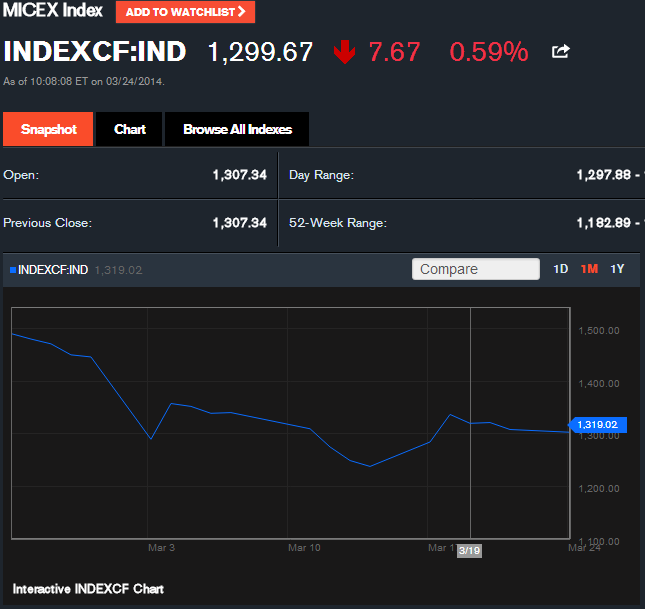Switch to the Snapshot tab

click(48, 130)
